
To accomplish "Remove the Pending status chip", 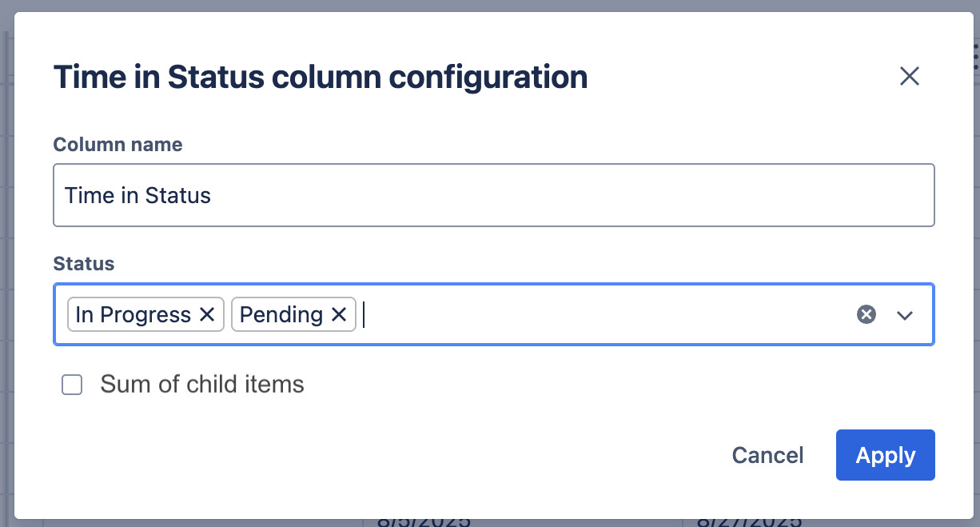I will (x=339, y=315).
